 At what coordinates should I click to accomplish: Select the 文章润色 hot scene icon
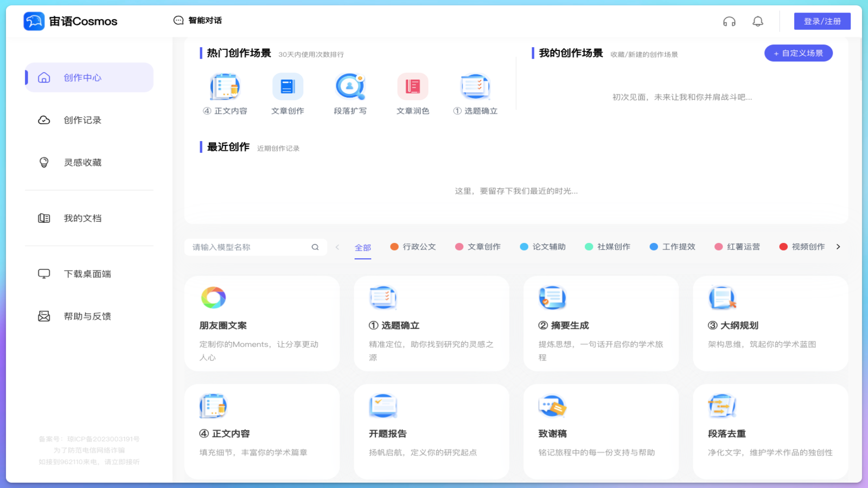tap(412, 87)
